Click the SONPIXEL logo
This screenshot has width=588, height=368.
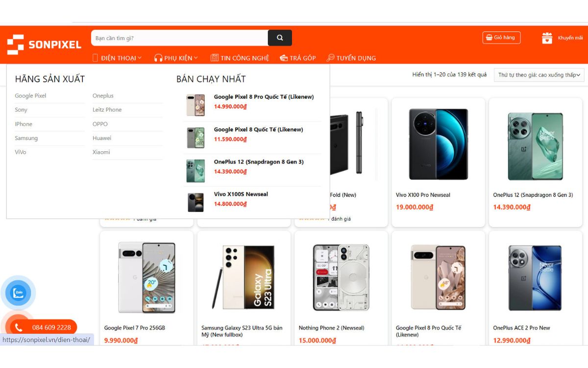pos(44,45)
